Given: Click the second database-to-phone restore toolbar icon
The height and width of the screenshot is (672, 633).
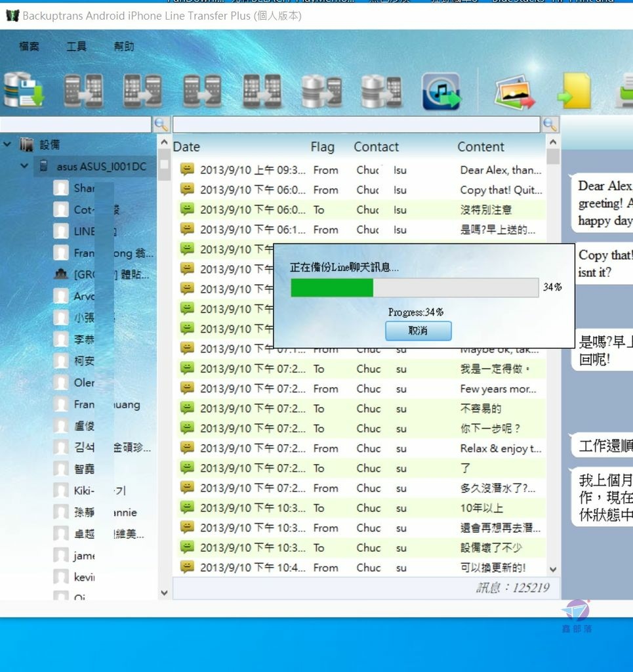Looking at the screenshot, I should [x=381, y=91].
